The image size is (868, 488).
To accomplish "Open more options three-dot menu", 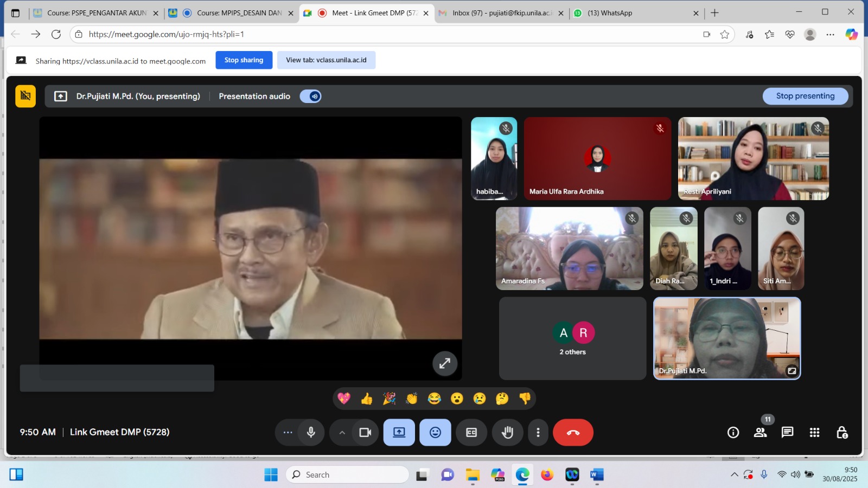I will click(538, 432).
